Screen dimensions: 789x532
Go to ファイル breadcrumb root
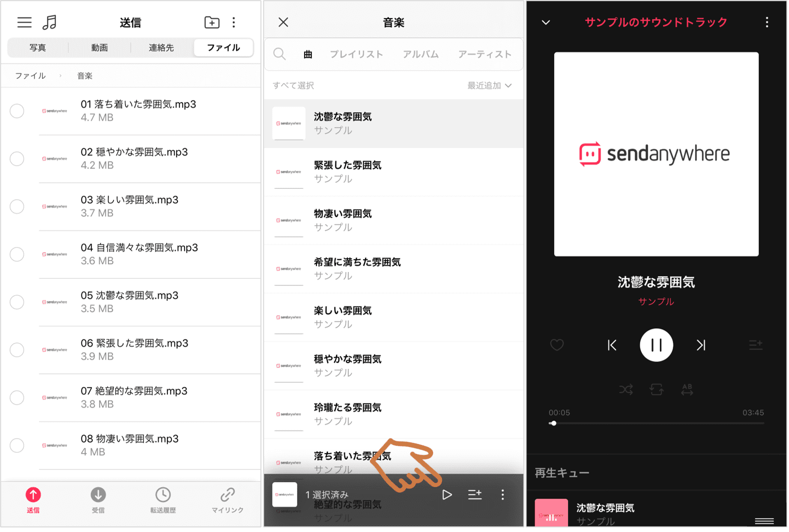click(30, 76)
